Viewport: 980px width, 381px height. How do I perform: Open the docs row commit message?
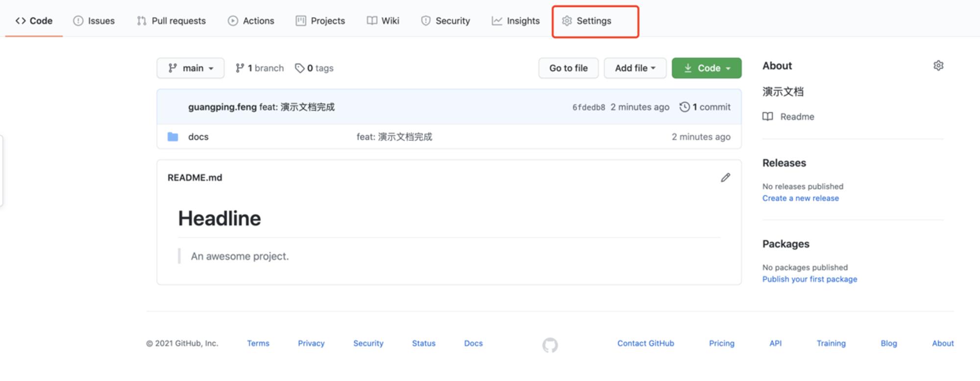[x=394, y=137]
